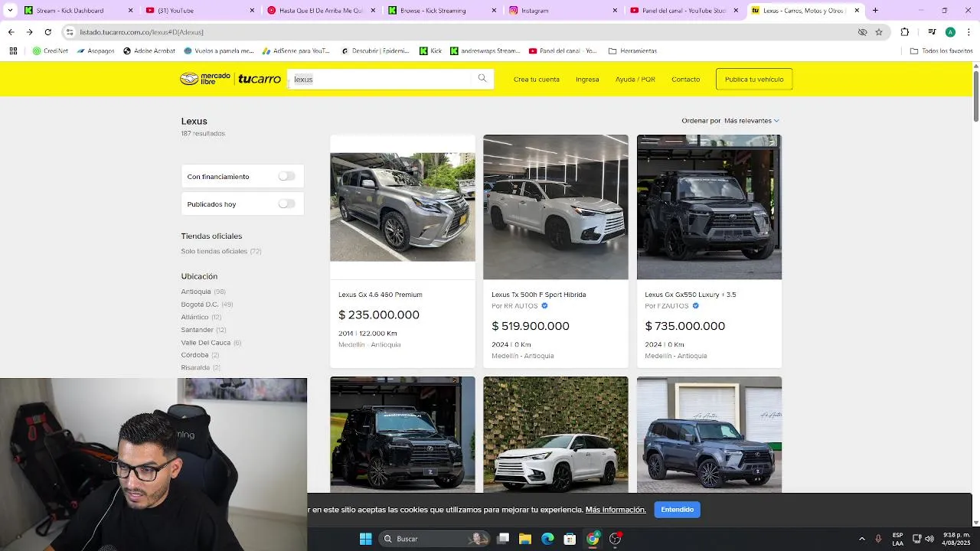This screenshot has height=551, width=980.
Task: Go back with browser back arrow
Action: tap(11, 32)
